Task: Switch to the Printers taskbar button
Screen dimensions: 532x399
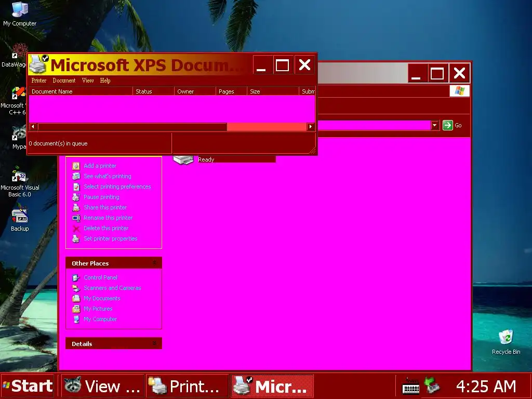Action: (187, 386)
